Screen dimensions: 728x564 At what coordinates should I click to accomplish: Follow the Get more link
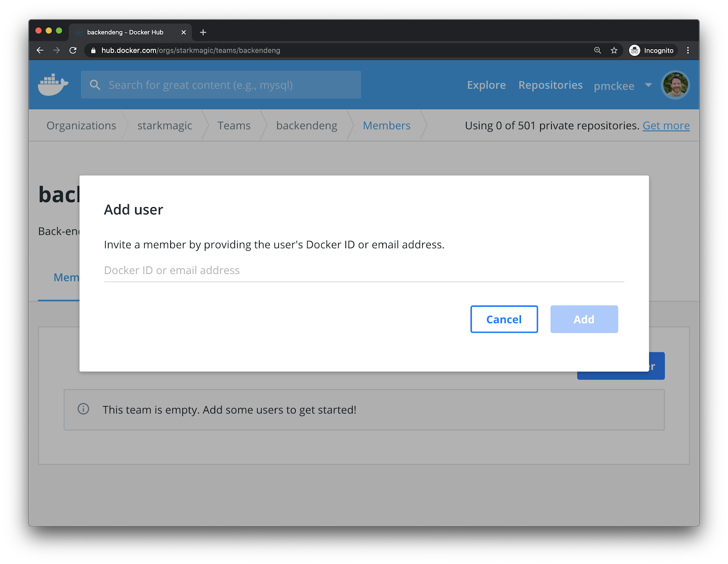pyautogui.click(x=666, y=126)
